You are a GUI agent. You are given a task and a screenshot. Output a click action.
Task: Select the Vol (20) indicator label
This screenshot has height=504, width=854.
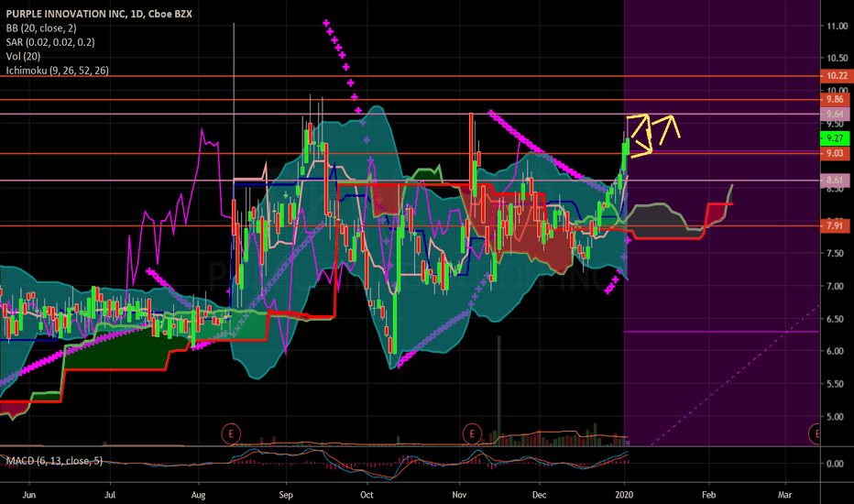(23, 57)
